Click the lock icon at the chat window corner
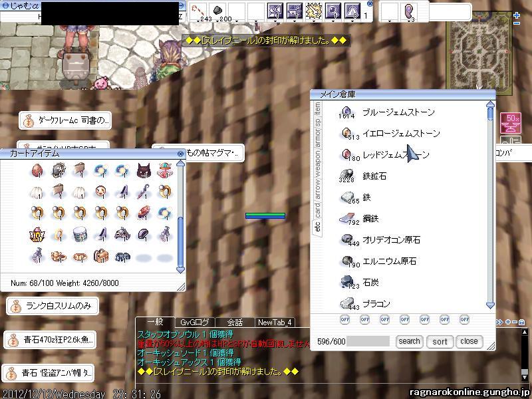Screen dimensions: 532x399 click(x=522, y=322)
